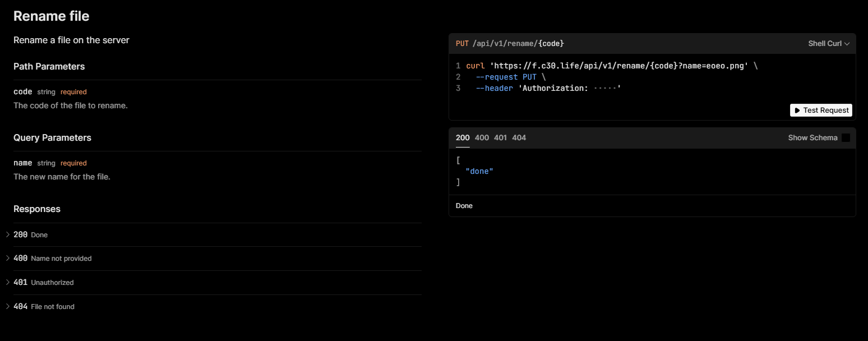Click the Rename file heading

51,16
